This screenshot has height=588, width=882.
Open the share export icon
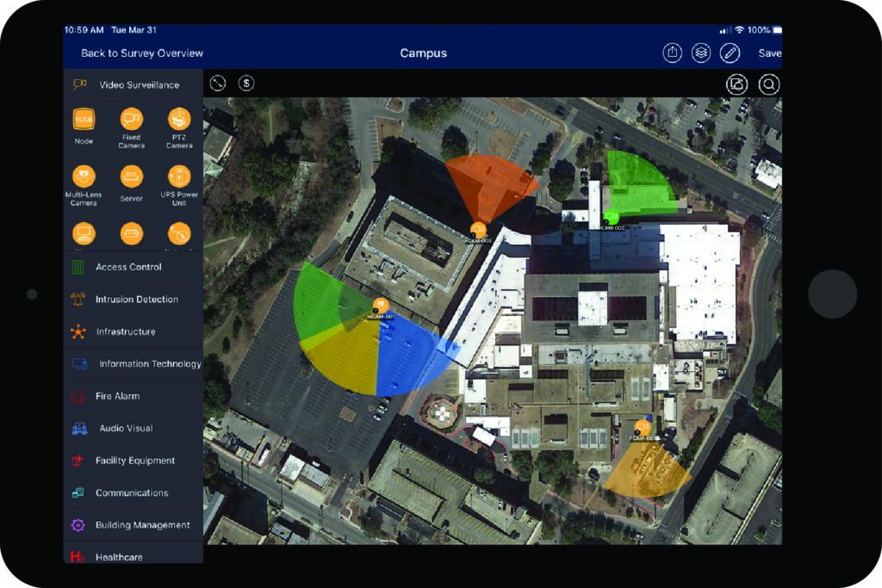(x=672, y=53)
